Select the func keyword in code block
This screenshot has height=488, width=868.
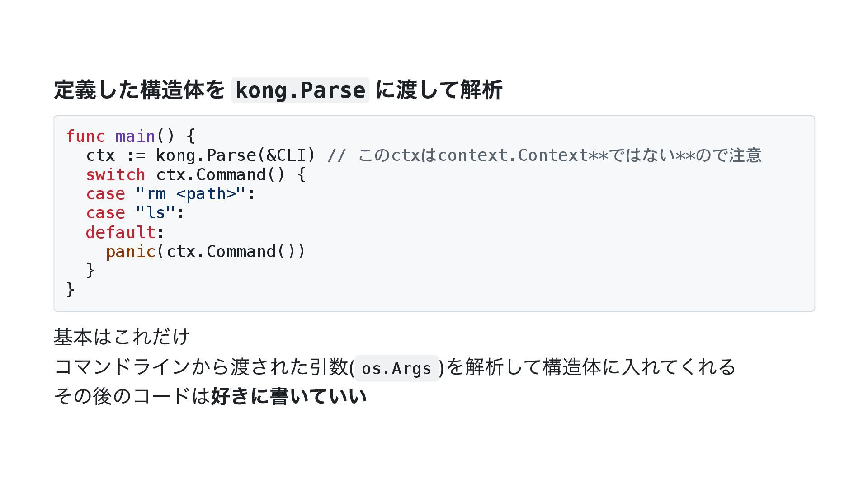point(85,136)
